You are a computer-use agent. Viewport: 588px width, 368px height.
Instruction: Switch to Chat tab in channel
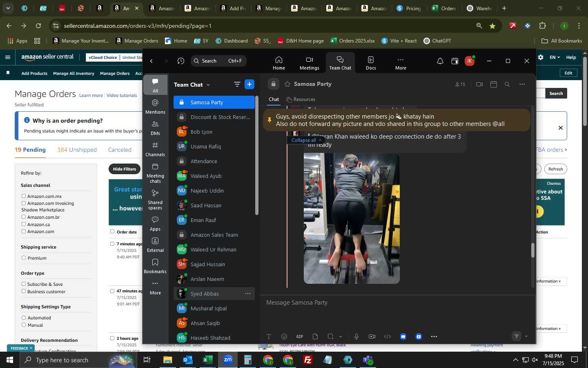click(x=274, y=99)
